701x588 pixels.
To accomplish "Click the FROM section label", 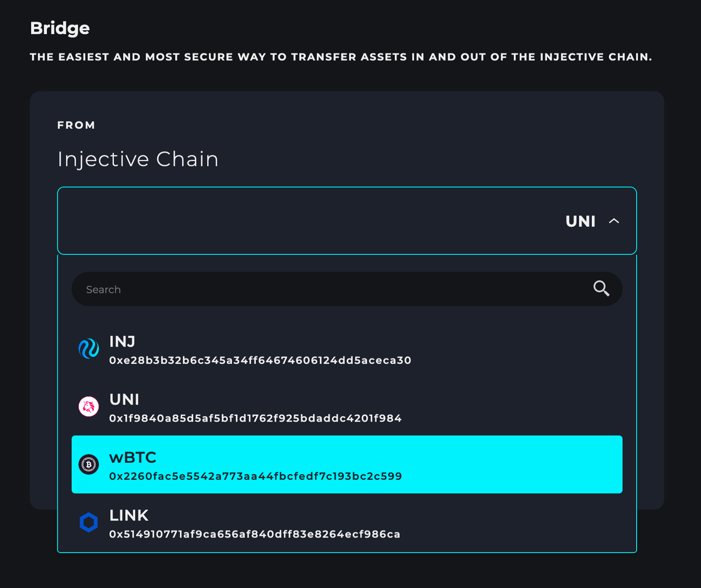I will coord(76,125).
